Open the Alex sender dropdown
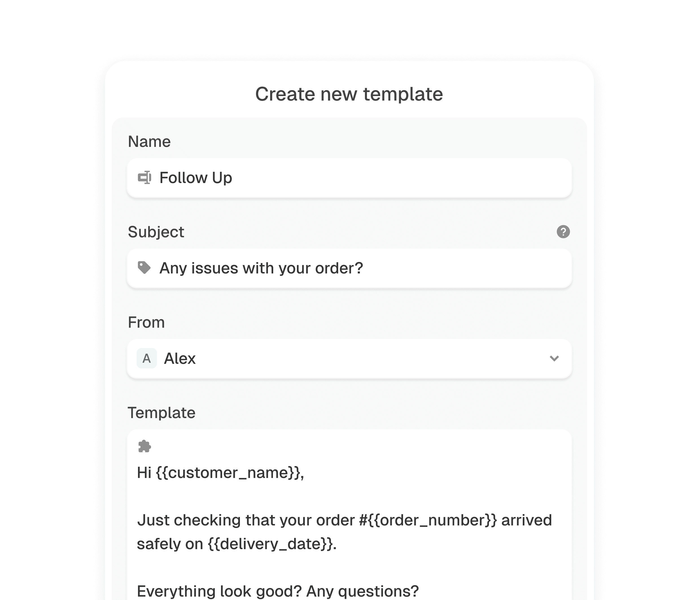 [x=349, y=359]
